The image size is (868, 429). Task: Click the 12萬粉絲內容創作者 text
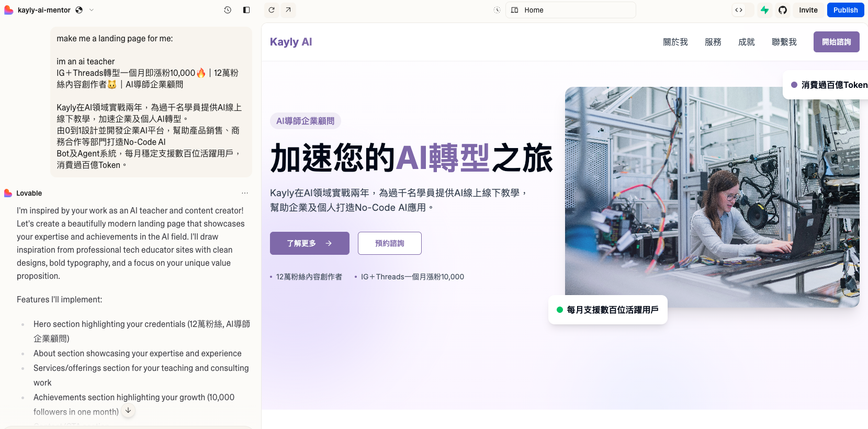click(x=309, y=277)
